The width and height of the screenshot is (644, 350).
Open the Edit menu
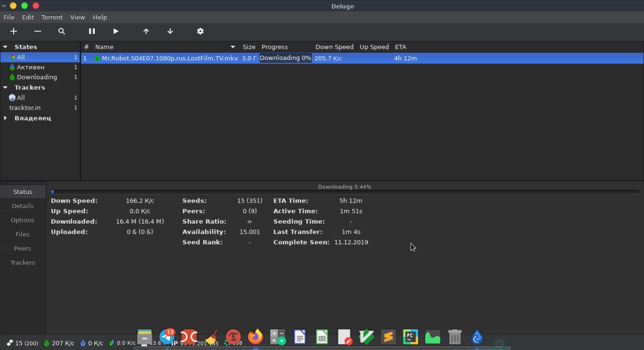(x=28, y=17)
